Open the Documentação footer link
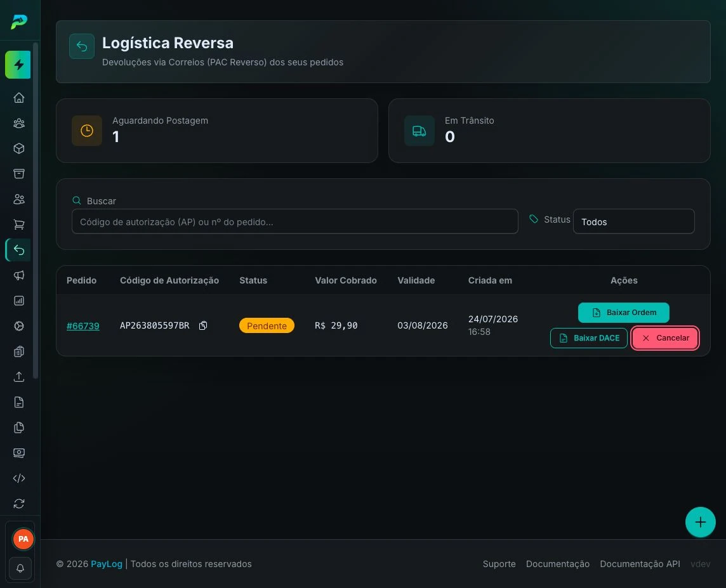The image size is (726, 588). [x=557, y=564]
